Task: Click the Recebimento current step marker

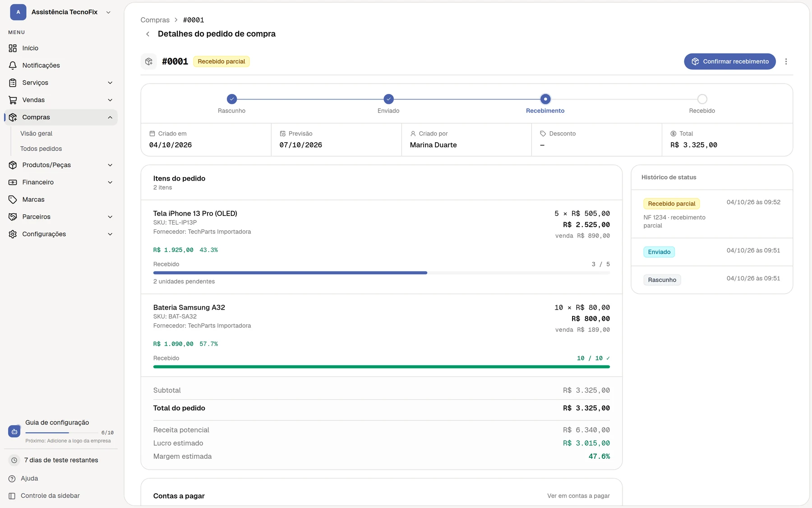Action: (x=545, y=99)
